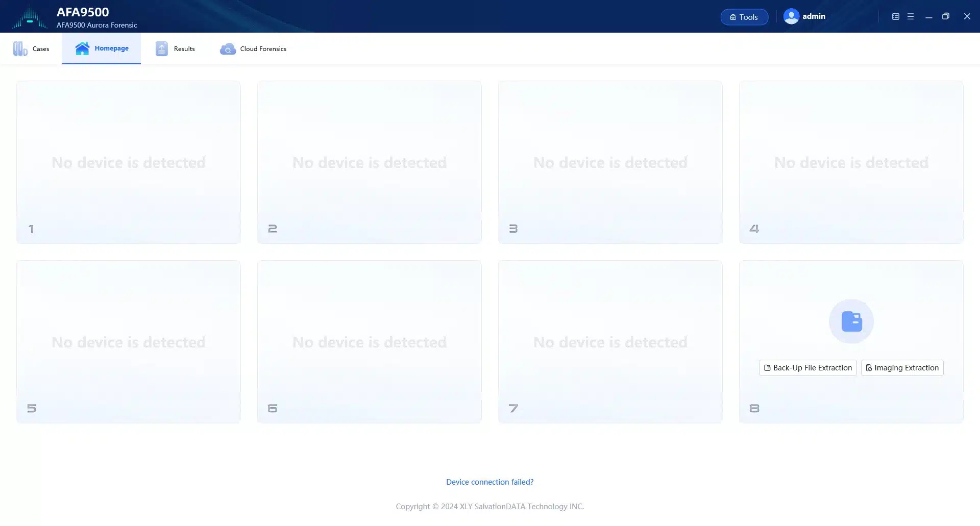The height and width of the screenshot is (526, 980).
Task: Click the blue file folder icon in slot 8
Action: [x=851, y=321]
